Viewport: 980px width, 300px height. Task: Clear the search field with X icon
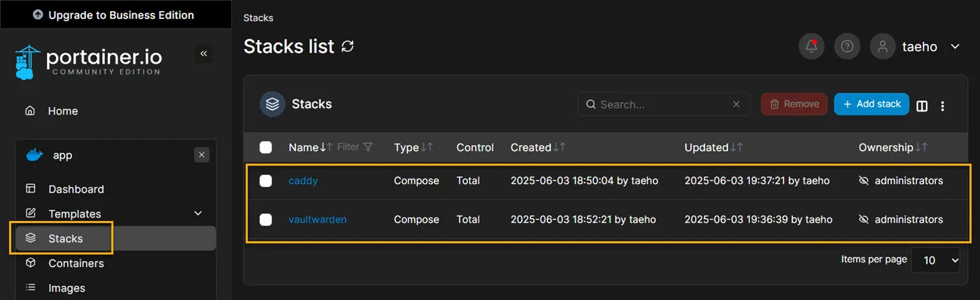[x=736, y=104]
